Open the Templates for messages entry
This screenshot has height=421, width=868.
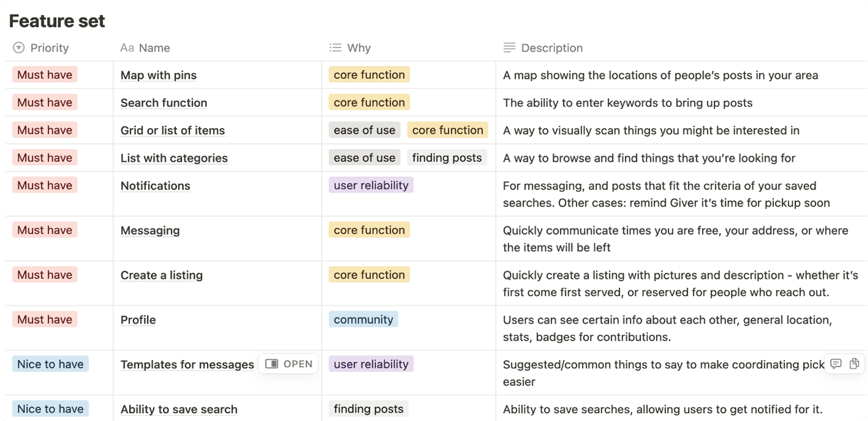point(187,365)
